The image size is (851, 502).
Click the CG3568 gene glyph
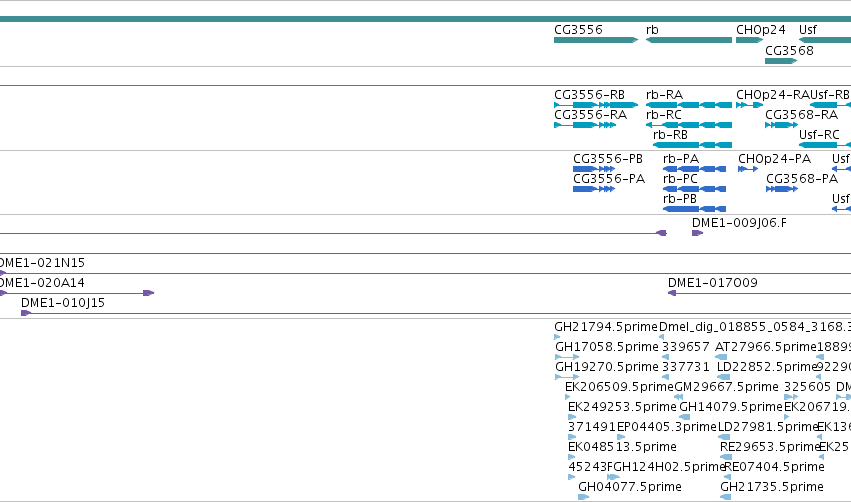pos(781,61)
